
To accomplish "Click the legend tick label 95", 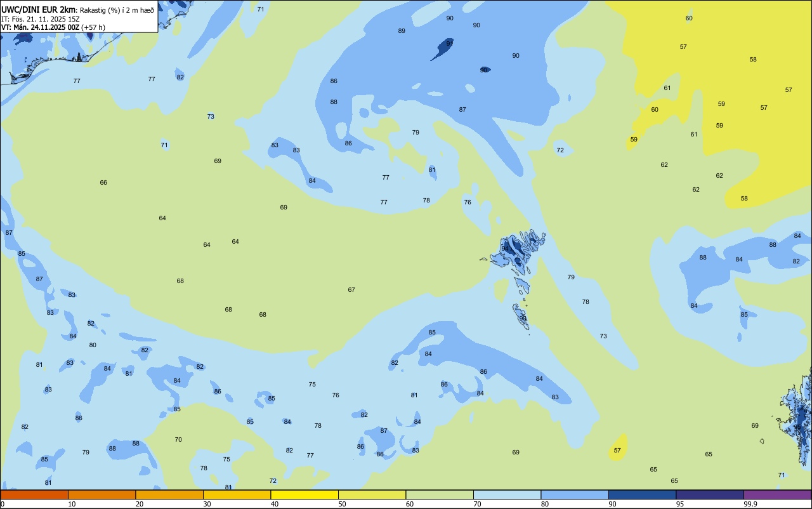I will [x=681, y=504].
